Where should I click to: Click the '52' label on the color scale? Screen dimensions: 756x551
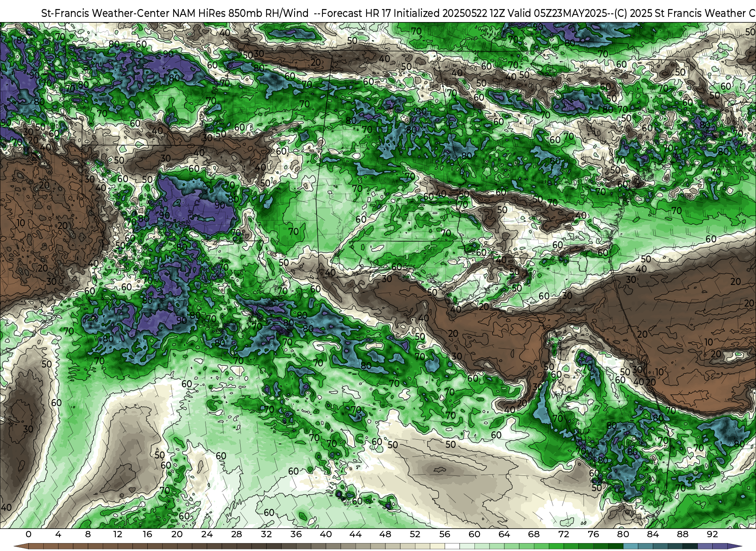[415, 534]
